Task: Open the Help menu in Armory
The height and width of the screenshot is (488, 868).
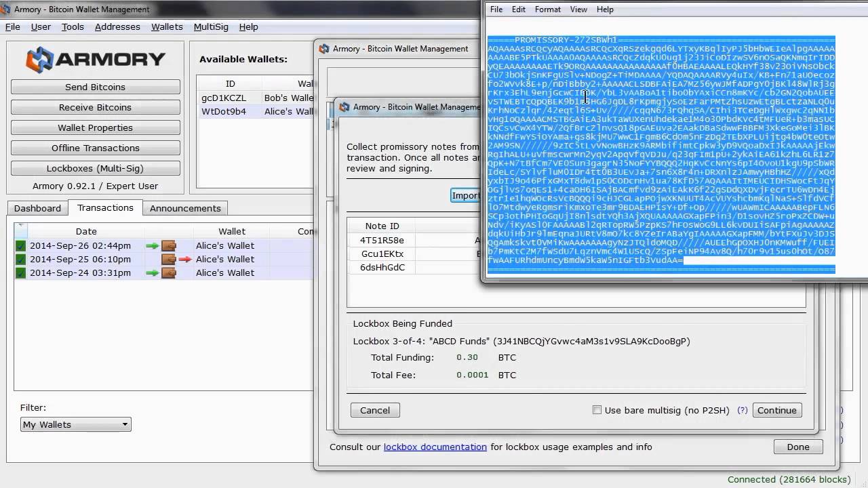Action: coord(248,27)
